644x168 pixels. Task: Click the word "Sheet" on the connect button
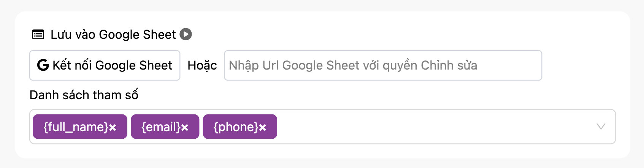pos(155,65)
